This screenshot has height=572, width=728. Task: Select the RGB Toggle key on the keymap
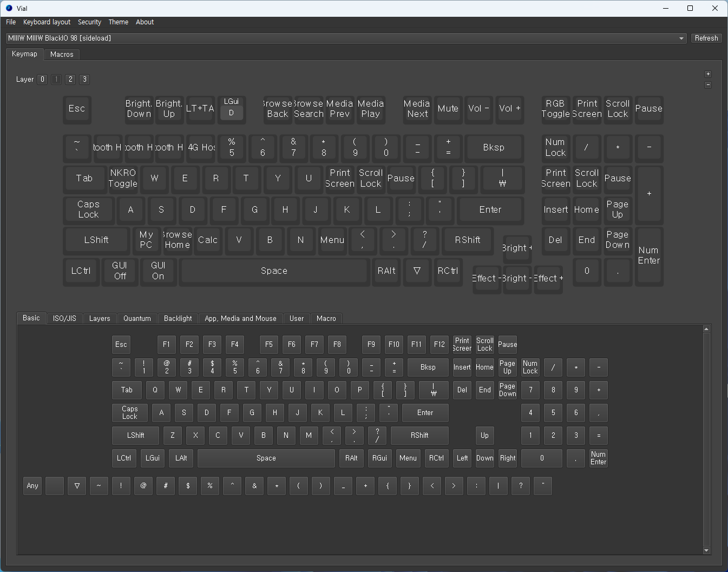555,109
